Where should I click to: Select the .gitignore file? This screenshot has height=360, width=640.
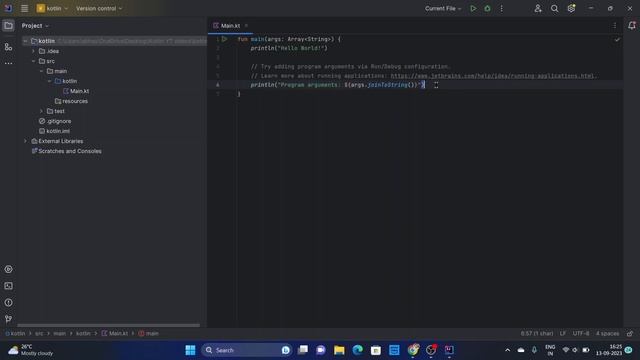coord(55,121)
